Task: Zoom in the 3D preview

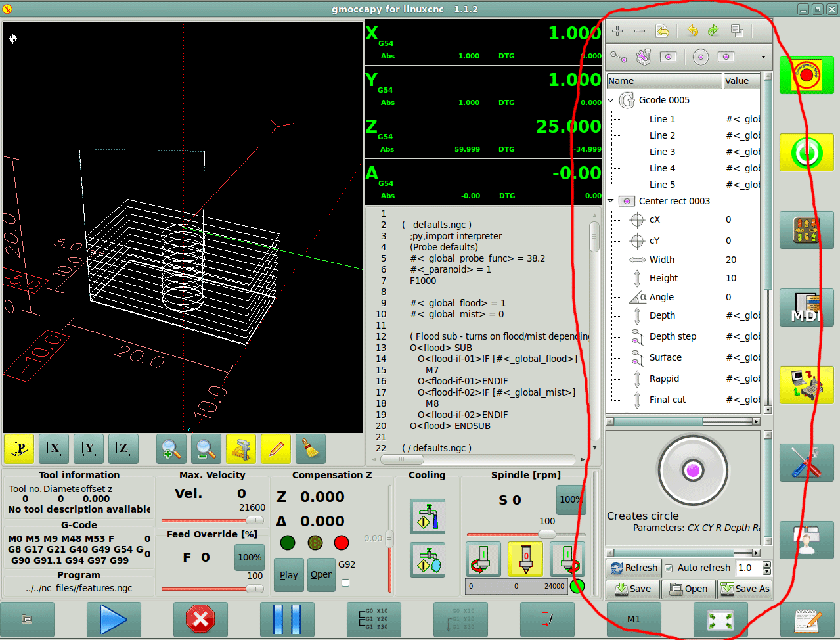Action: point(171,449)
